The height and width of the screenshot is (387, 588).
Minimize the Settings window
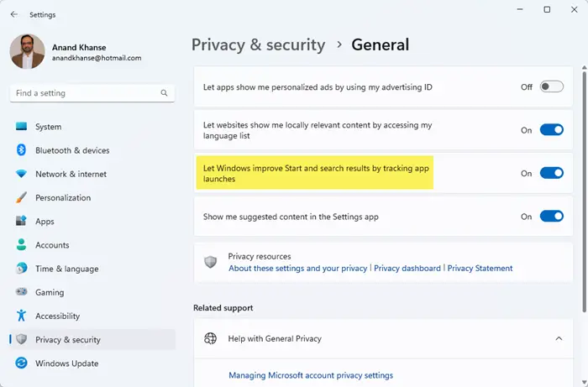pos(520,10)
